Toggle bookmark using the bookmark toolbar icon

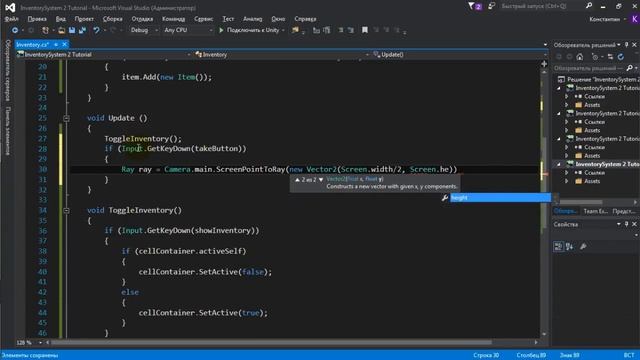(365, 30)
